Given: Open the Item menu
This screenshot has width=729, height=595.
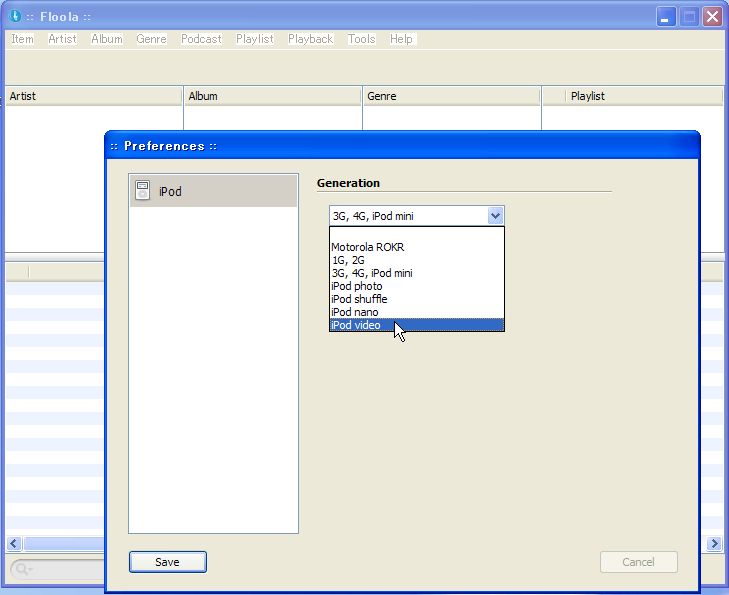Looking at the screenshot, I should (x=22, y=39).
